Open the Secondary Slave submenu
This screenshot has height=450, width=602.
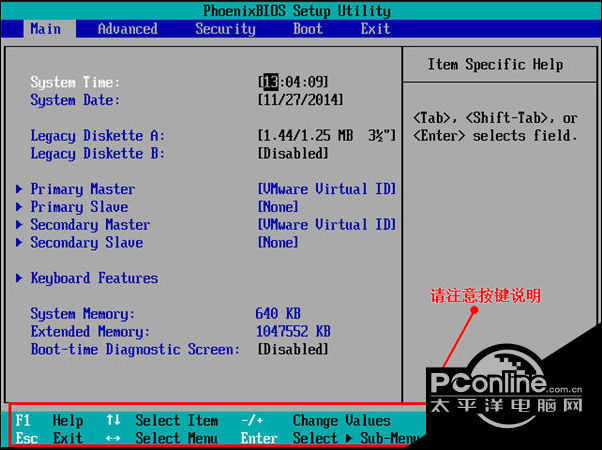click(86, 242)
